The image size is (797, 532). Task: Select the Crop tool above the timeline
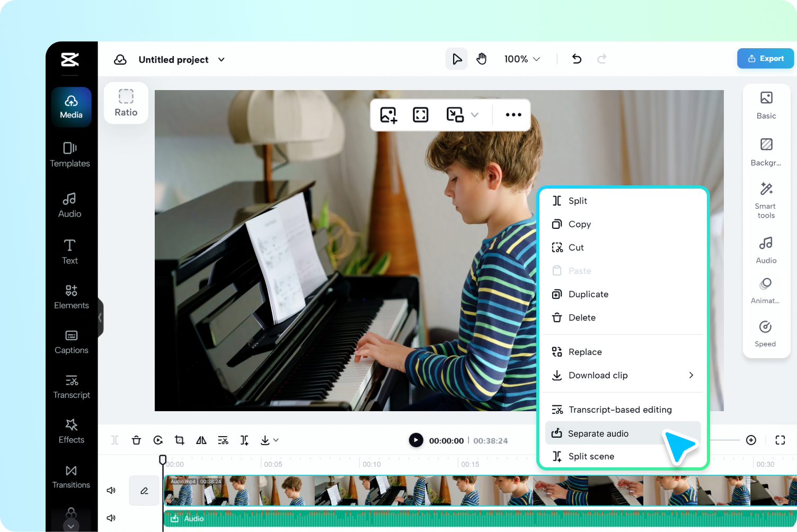pos(179,440)
